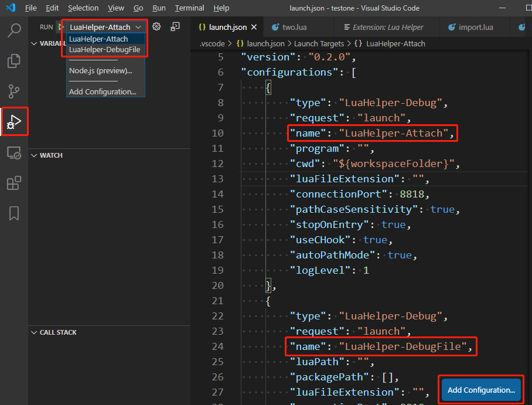Click the stopOnEntry true value
This screenshot has width=532, height=405.
click(394, 224)
